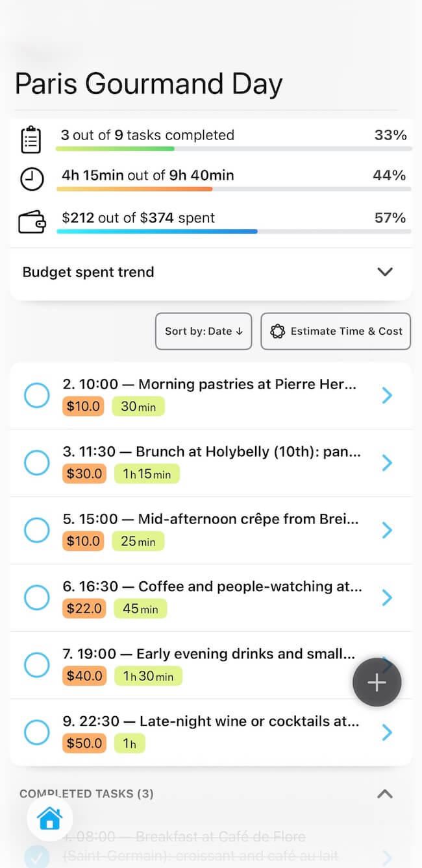Check the circle next to the 16:30 coffee task
Image resolution: width=422 pixels, height=868 pixels.
[37, 597]
